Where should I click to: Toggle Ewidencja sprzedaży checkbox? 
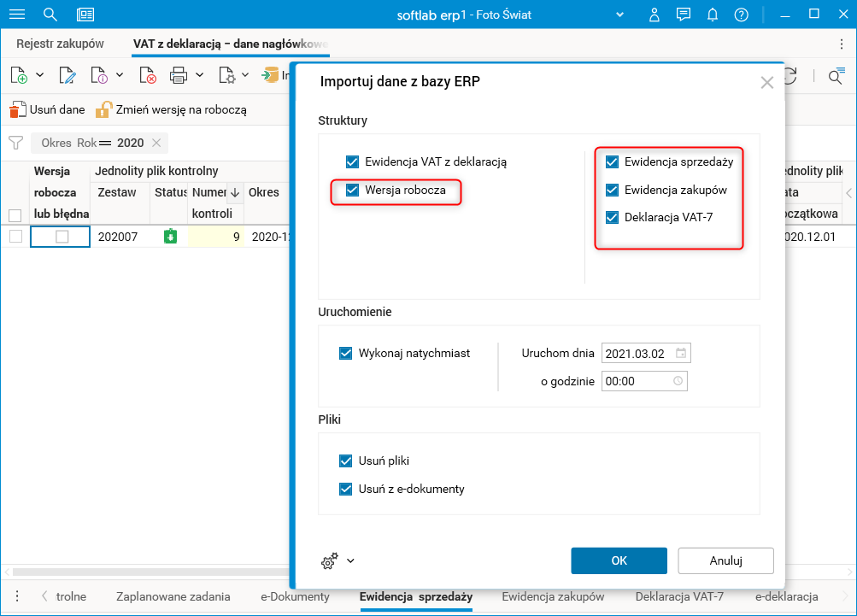612,161
